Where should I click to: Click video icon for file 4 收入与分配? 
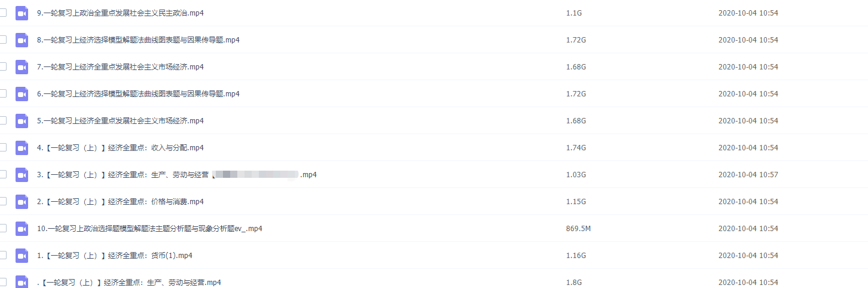pyautogui.click(x=22, y=148)
